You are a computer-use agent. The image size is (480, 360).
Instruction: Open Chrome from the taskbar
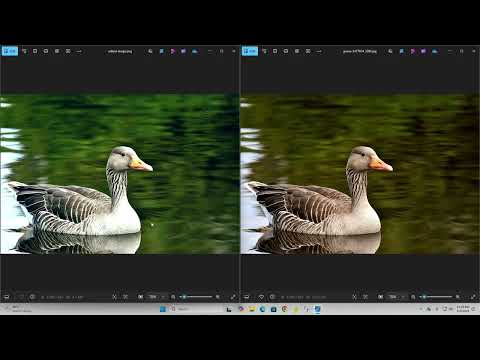(285, 309)
